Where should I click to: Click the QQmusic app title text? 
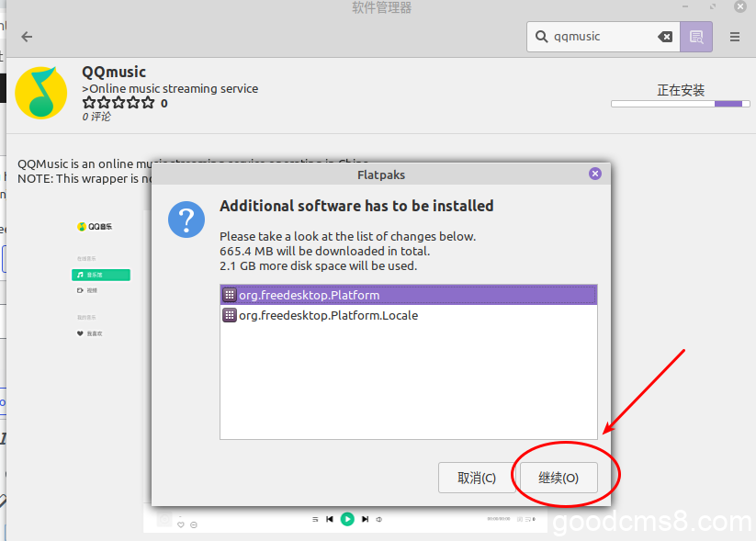[x=114, y=72]
